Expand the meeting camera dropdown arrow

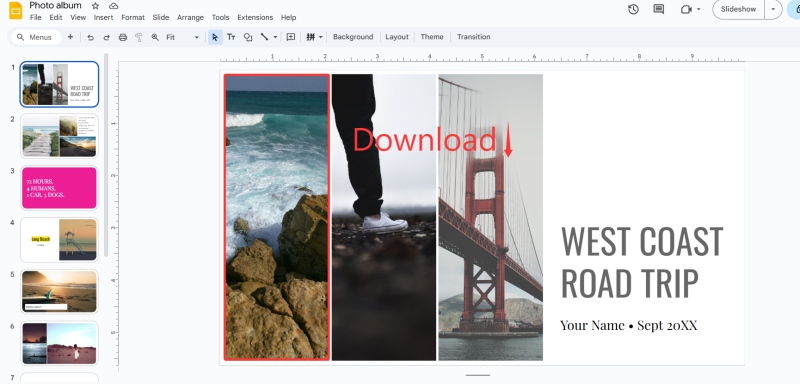pyautogui.click(x=698, y=9)
